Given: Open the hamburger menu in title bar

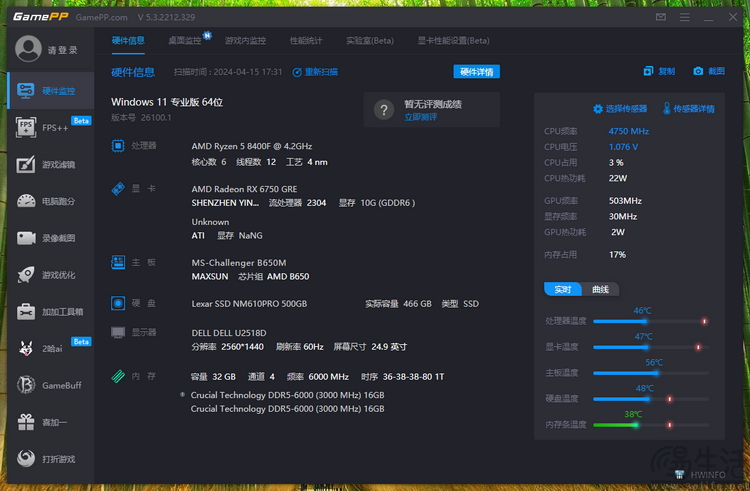Looking at the screenshot, I should click(684, 17).
